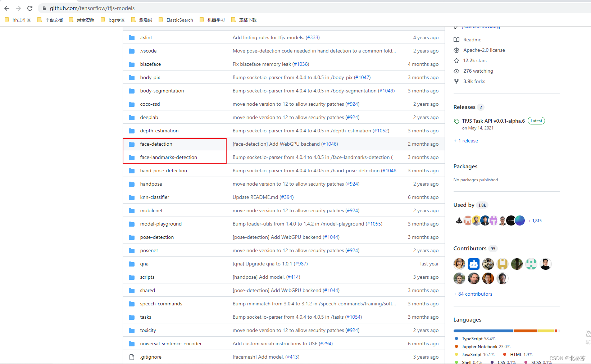Open the Jupyter Notebook 23.0% language link
This screenshot has width=591, height=364.
(x=482, y=347)
